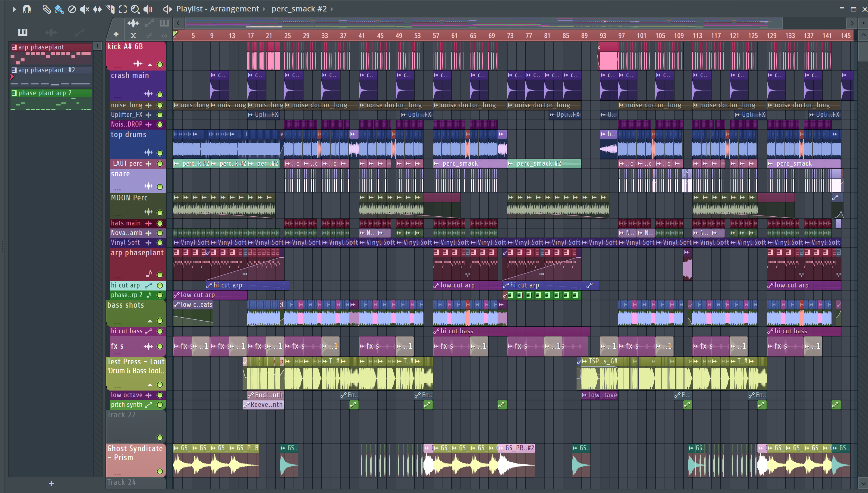
Task: Mute the top drums track
Action: (x=160, y=153)
